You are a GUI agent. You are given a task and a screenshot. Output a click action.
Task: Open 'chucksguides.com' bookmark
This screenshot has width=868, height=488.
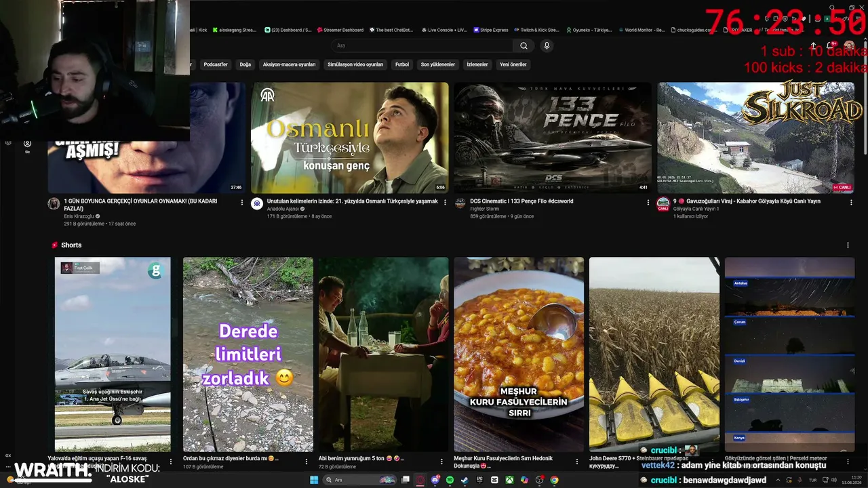692,30
